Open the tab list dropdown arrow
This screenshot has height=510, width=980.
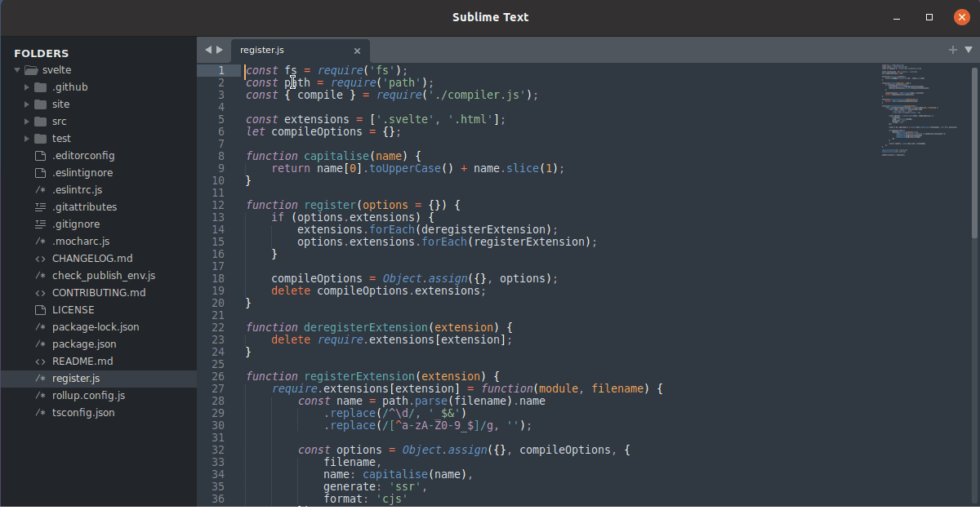tap(969, 50)
